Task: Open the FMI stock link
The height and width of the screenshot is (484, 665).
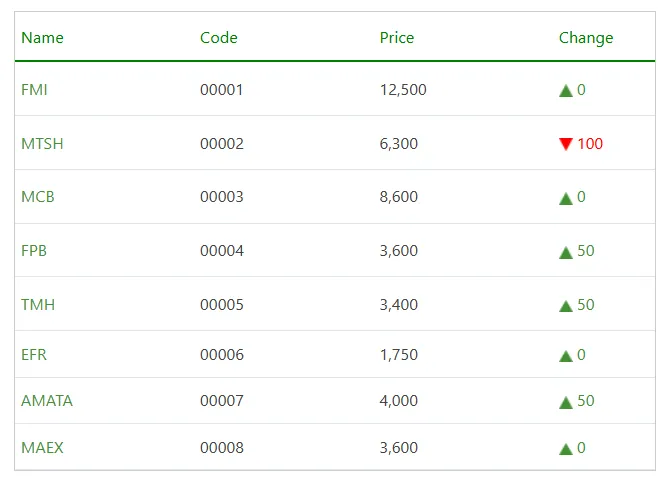Action: [x=34, y=90]
